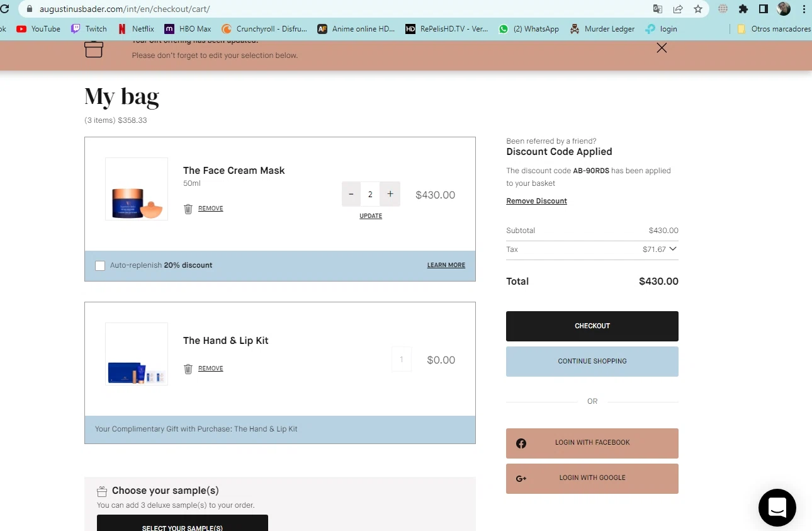Open the chat support bubble

777,507
